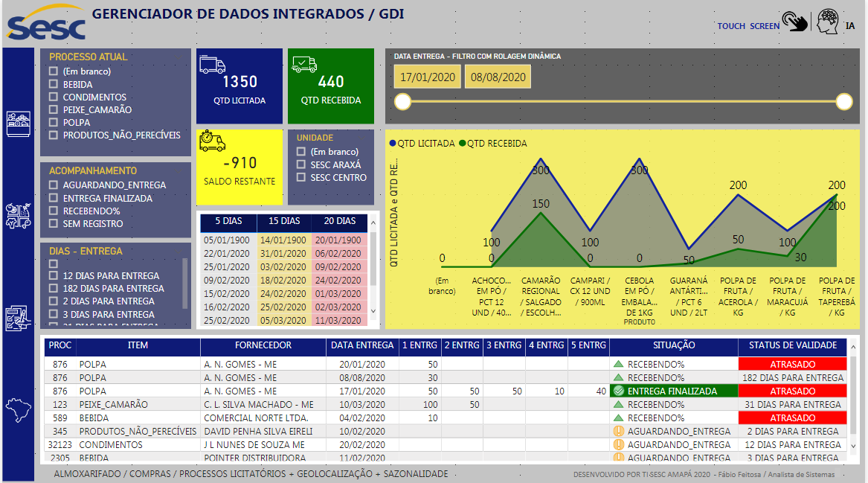
Task: Open the Brazil map geolocation icon
Action: pos(19,411)
